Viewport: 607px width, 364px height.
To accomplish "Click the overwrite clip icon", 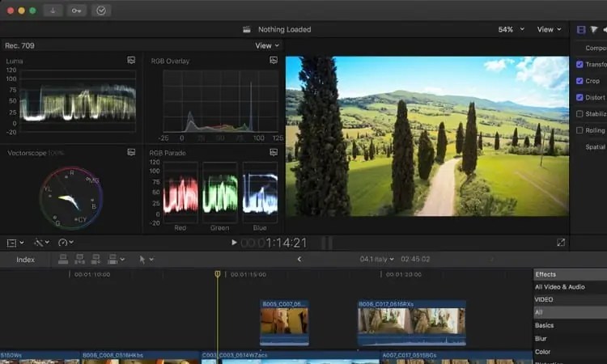I will coord(112,259).
